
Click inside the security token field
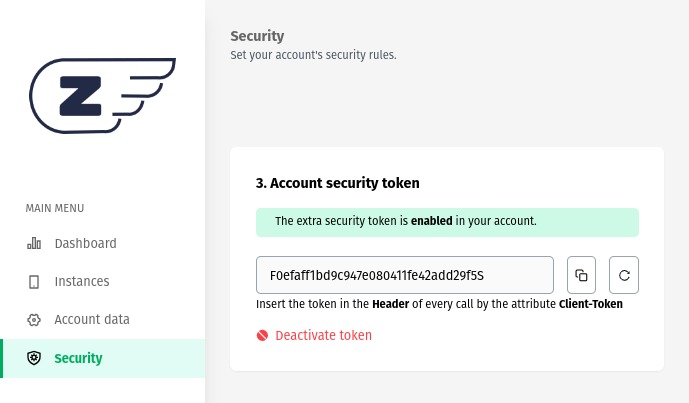[x=404, y=274]
